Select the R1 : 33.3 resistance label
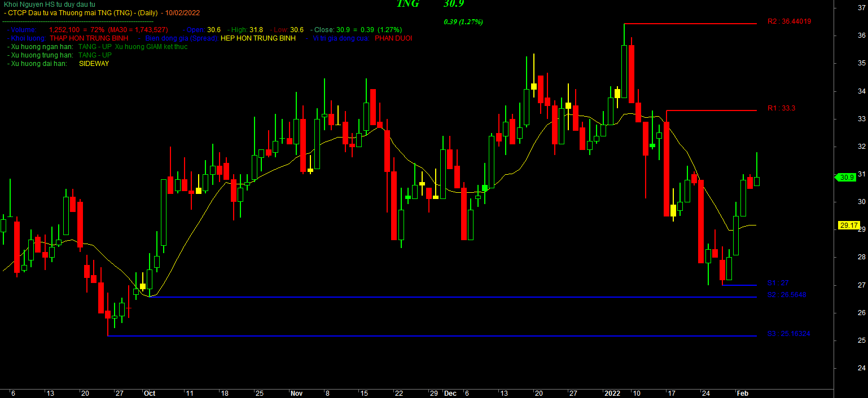Image resolution: width=868 pixels, height=398 pixels. pos(781,108)
